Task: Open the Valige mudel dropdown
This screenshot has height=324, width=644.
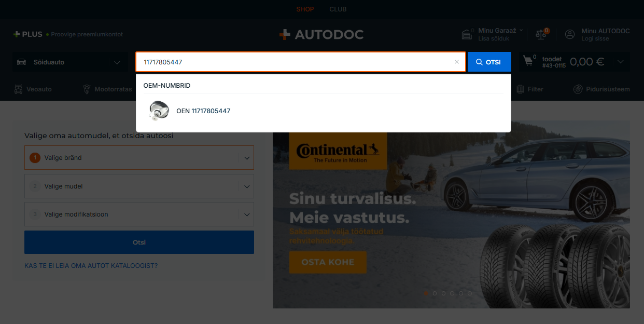Action: click(139, 186)
